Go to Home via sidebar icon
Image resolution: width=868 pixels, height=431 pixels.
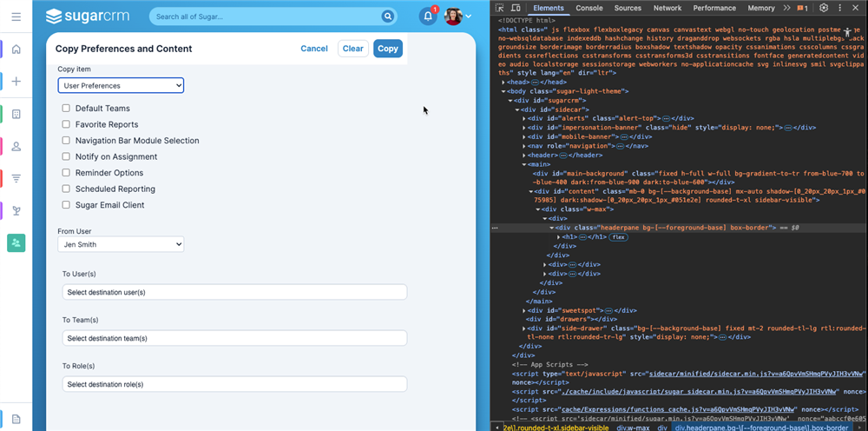coord(16,50)
